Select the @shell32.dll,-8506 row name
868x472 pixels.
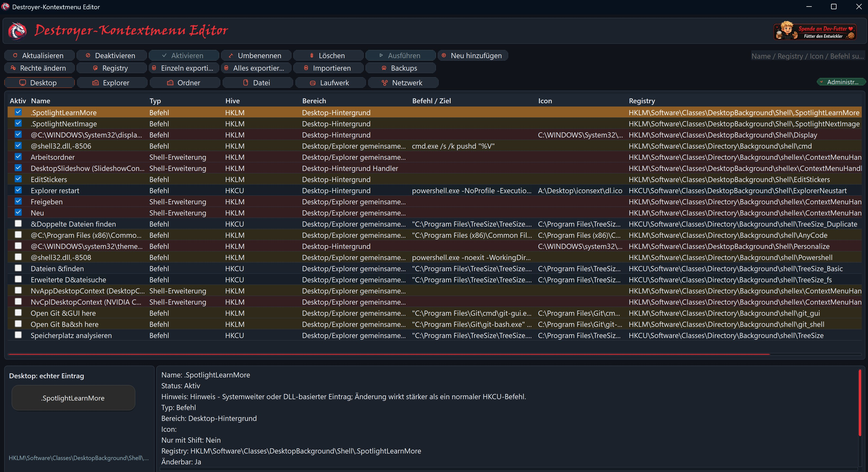click(61, 146)
